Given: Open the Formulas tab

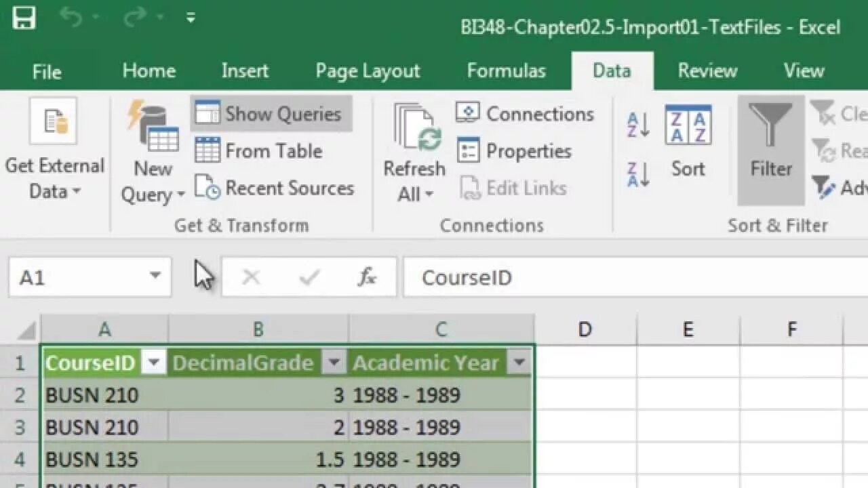Looking at the screenshot, I should [x=507, y=70].
